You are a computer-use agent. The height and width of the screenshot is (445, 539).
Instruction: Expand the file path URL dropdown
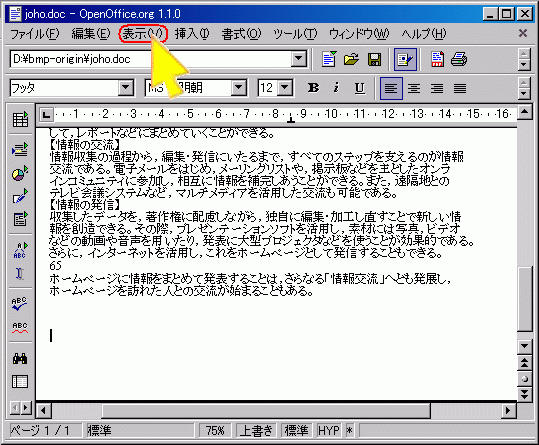[299, 59]
